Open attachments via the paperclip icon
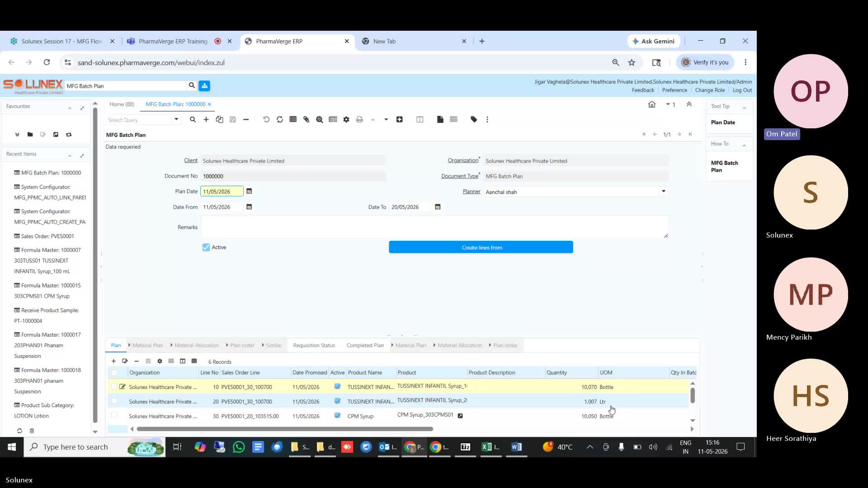 [x=307, y=120]
